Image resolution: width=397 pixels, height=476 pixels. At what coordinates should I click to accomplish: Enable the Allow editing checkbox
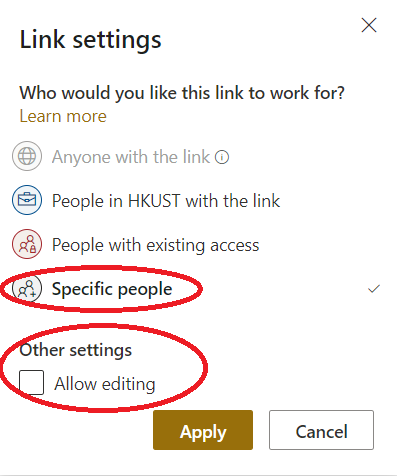coord(31,382)
